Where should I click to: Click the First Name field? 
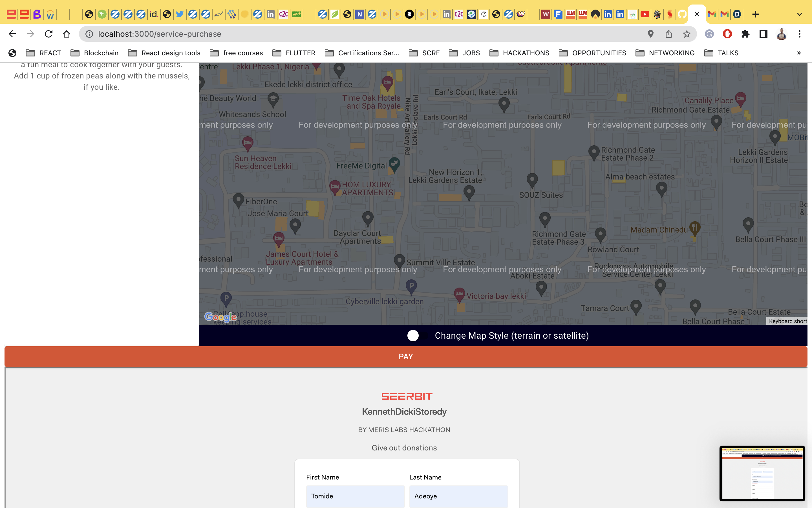(355, 496)
